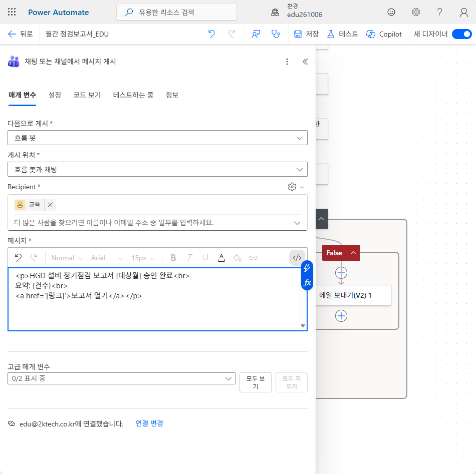Open the Normal paragraph style dropdown
The height and width of the screenshot is (474, 476).
pos(67,258)
